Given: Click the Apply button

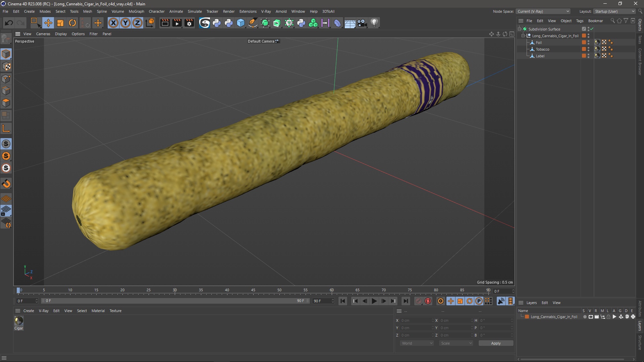Looking at the screenshot, I should 495,343.
